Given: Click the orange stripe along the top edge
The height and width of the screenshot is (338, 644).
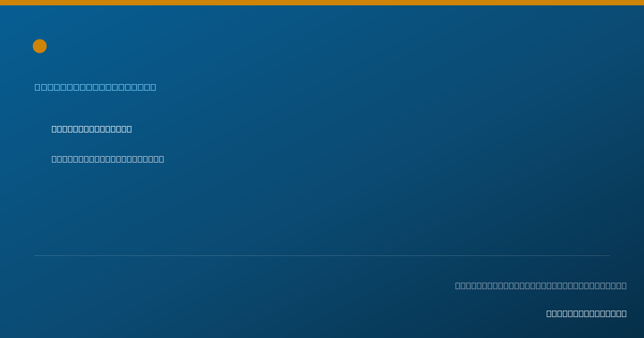Looking at the screenshot, I should pos(322,3).
